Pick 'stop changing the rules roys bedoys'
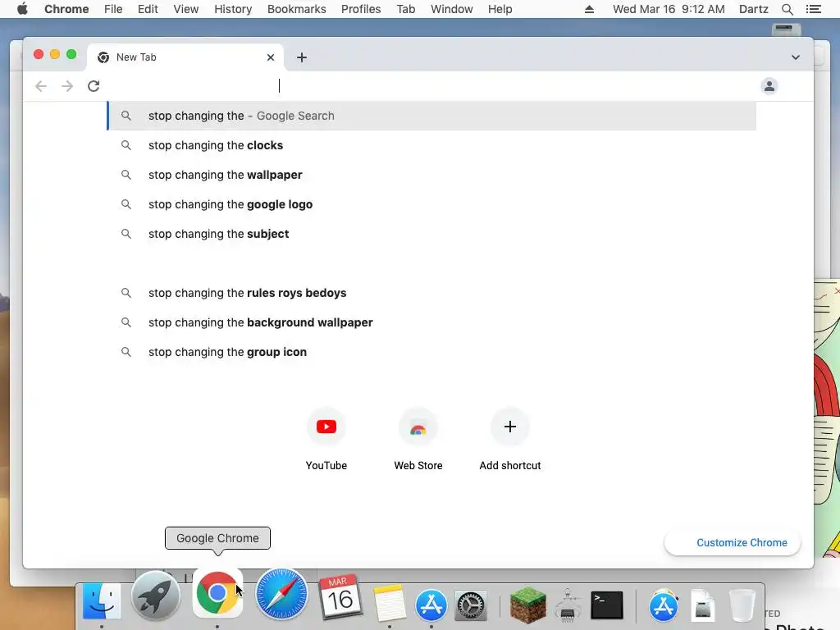Viewport: 840px width, 630px height. pos(431,293)
